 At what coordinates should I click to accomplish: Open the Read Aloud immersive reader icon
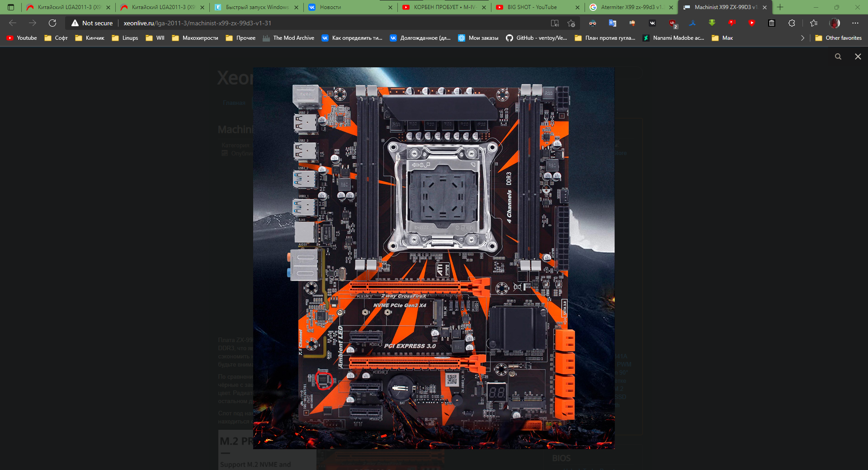(555, 23)
